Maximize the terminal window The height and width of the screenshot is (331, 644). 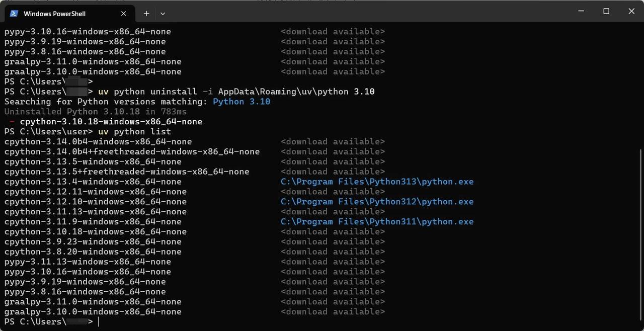[606, 11]
